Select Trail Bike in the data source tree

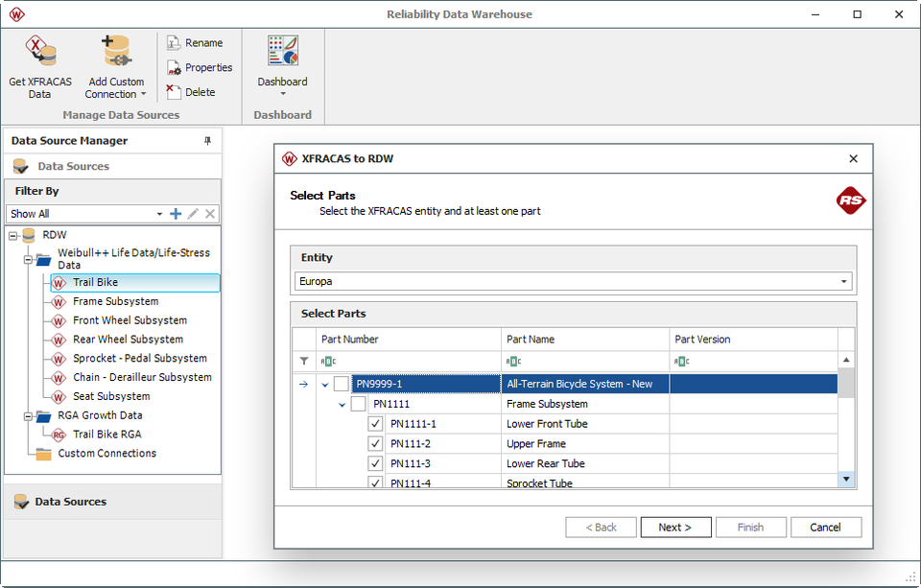pos(135,283)
